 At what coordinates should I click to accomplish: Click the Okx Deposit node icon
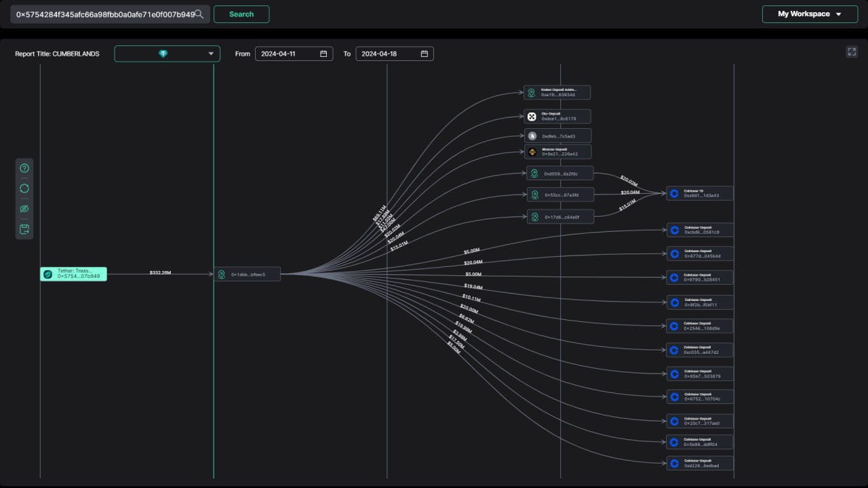(x=532, y=117)
